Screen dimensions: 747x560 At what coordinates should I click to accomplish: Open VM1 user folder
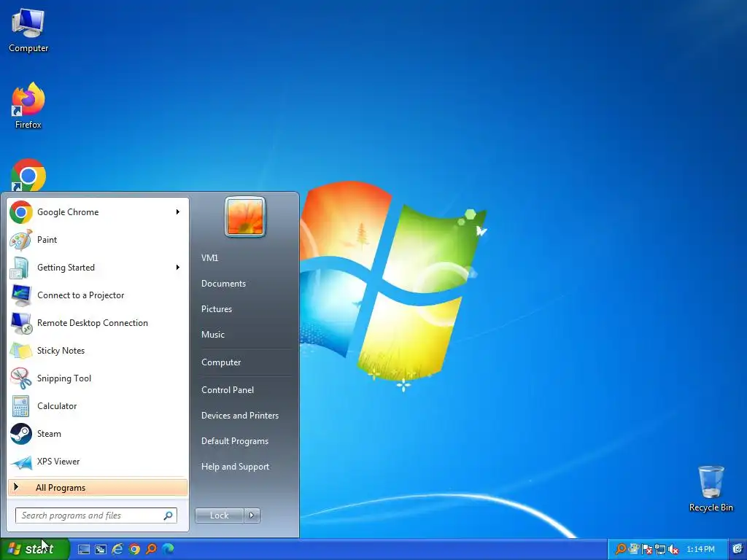209,257
